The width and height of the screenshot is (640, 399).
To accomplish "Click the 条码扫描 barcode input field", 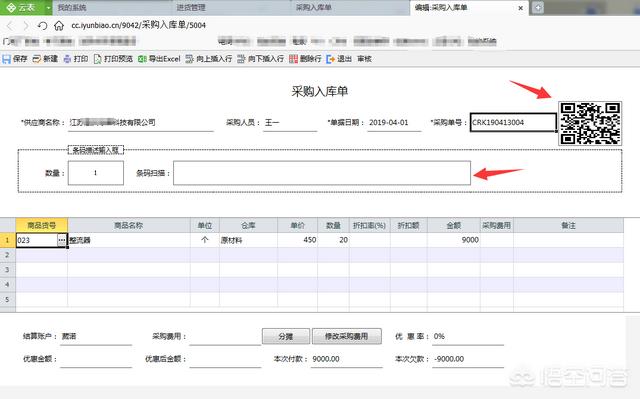I will (x=322, y=173).
